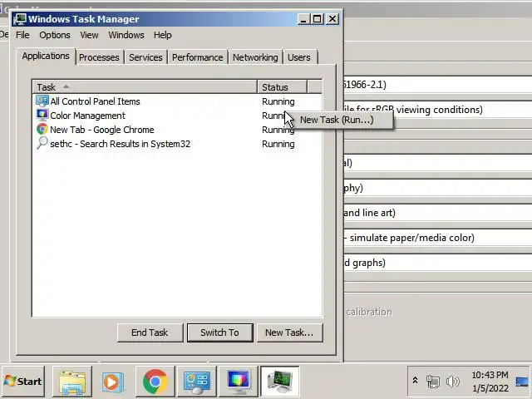This screenshot has width=532, height=399.
Task: Switch to the Processes tab
Action: [x=99, y=57]
